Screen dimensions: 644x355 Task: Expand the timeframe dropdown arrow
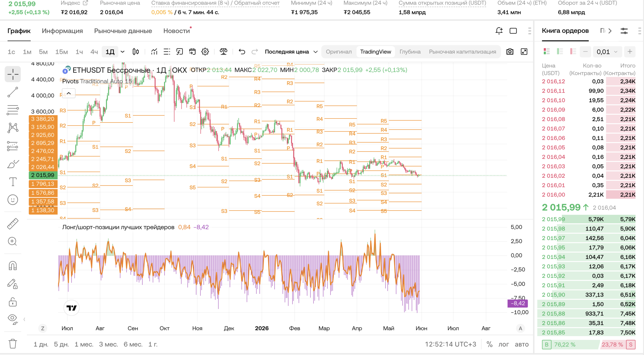point(123,52)
